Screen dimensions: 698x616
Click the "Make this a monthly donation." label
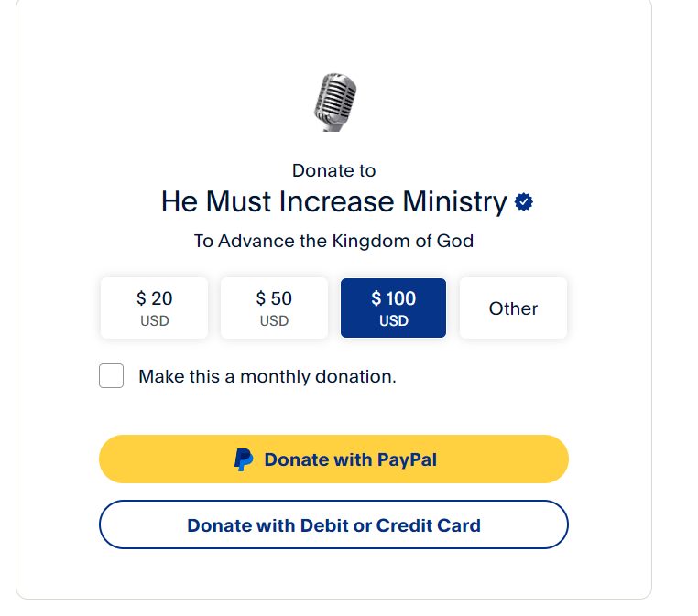267,376
